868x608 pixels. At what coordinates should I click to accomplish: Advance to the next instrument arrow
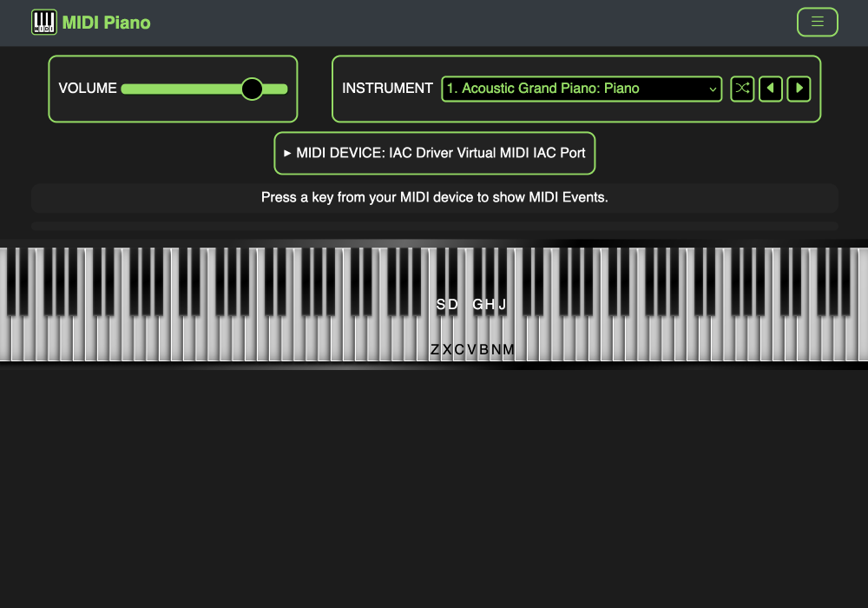(x=799, y=89)
